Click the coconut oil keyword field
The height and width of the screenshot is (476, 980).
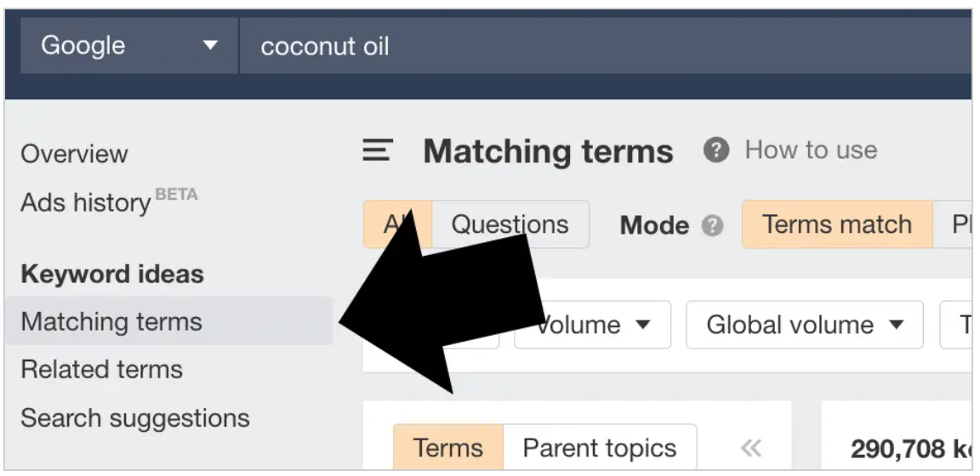pos(605,46)
